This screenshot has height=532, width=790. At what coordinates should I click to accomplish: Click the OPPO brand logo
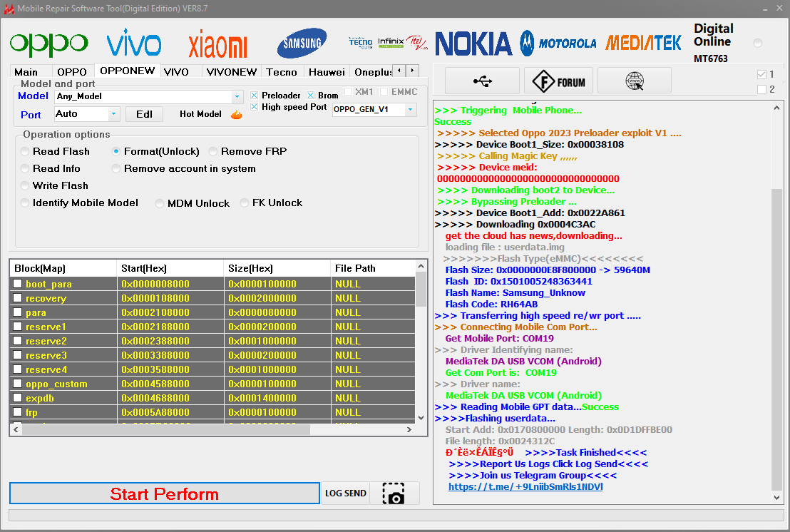(x=49, y=44)
